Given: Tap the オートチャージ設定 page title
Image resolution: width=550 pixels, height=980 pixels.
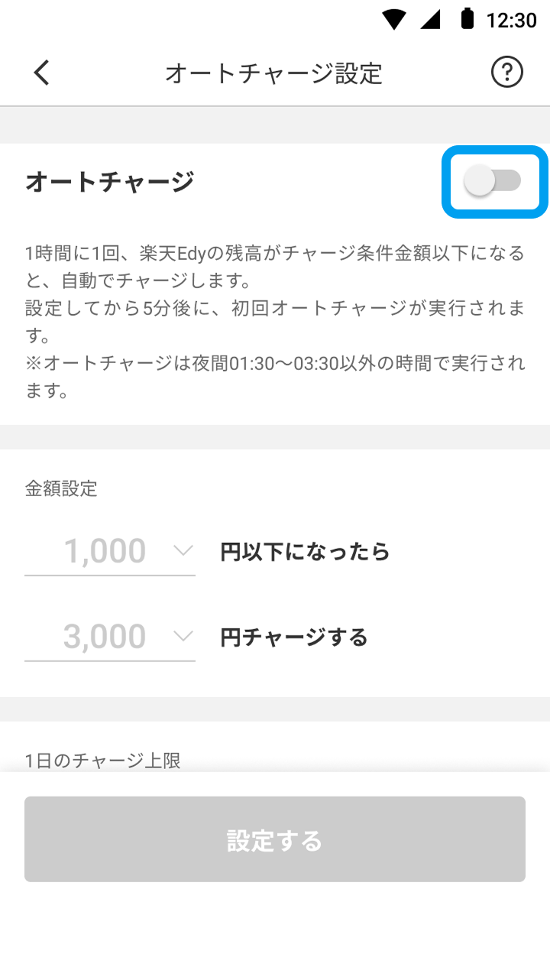Looking at the screenshot, I should 273,73.
